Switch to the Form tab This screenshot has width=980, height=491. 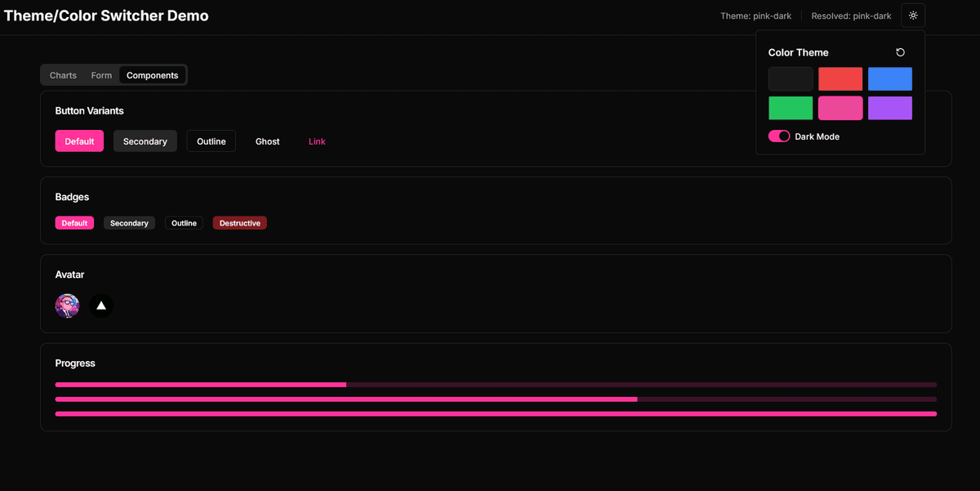101,74
